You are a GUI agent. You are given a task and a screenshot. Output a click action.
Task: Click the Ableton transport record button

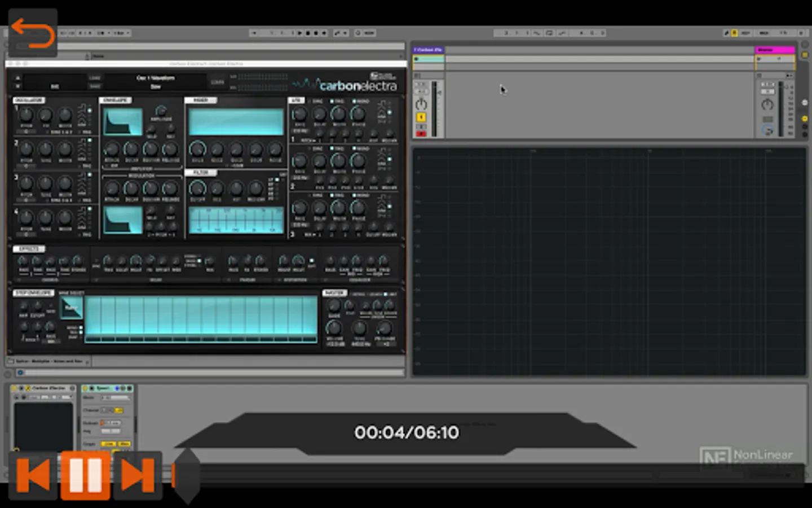(x=316, y=33)
